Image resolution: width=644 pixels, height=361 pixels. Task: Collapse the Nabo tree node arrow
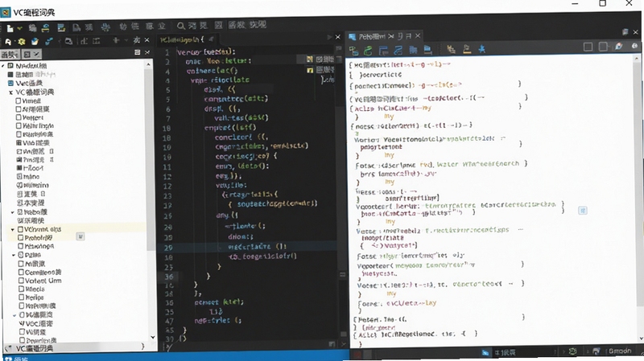[13, 212]
